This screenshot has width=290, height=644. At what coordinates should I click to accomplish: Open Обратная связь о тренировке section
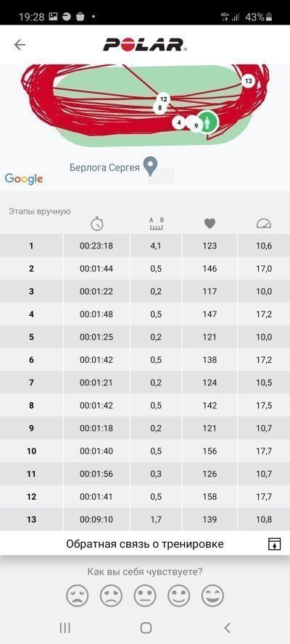pos(145,544)
